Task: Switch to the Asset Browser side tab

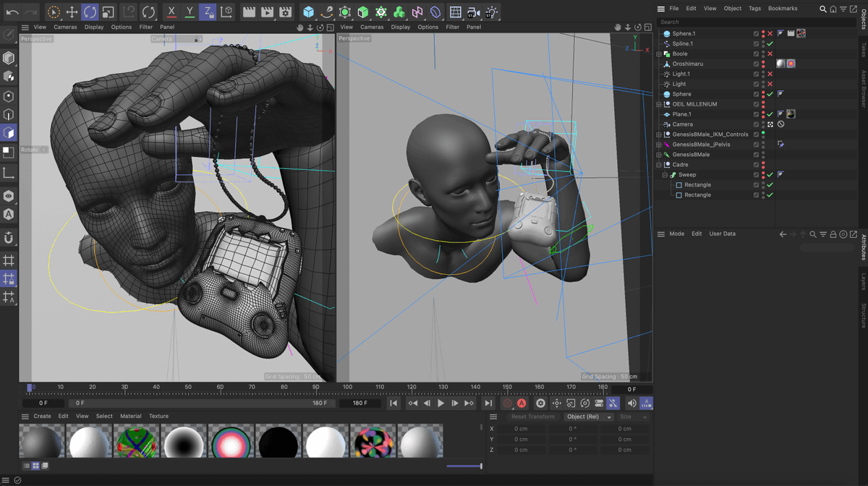Action: tap(863, 89)
